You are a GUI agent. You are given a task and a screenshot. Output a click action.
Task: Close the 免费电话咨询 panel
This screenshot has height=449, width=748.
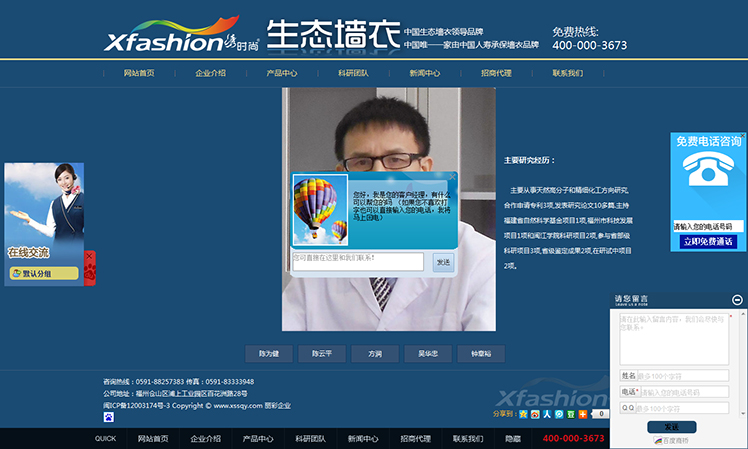click(743, 136)
